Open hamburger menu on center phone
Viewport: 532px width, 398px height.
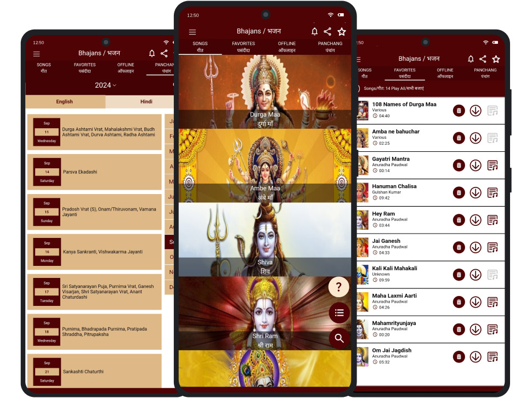click(x=193, y=32)
